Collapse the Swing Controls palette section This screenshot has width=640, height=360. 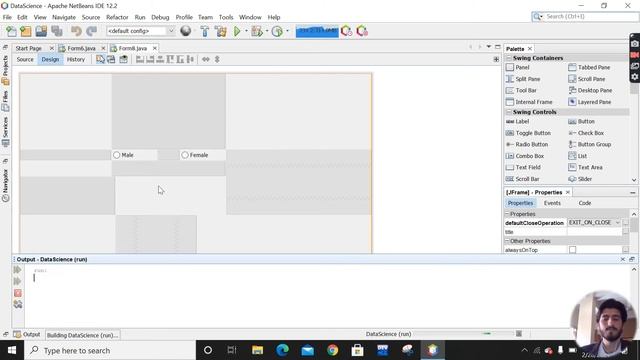click(509, 112)
